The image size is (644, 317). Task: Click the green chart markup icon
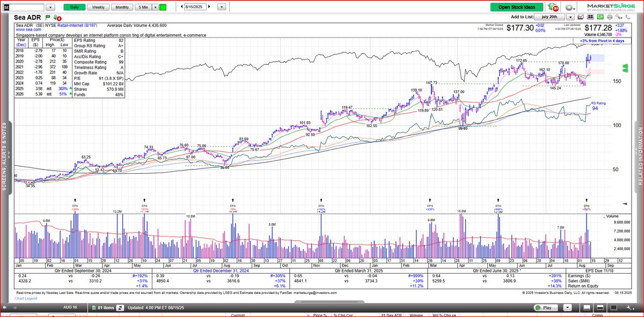click(600, 17)
